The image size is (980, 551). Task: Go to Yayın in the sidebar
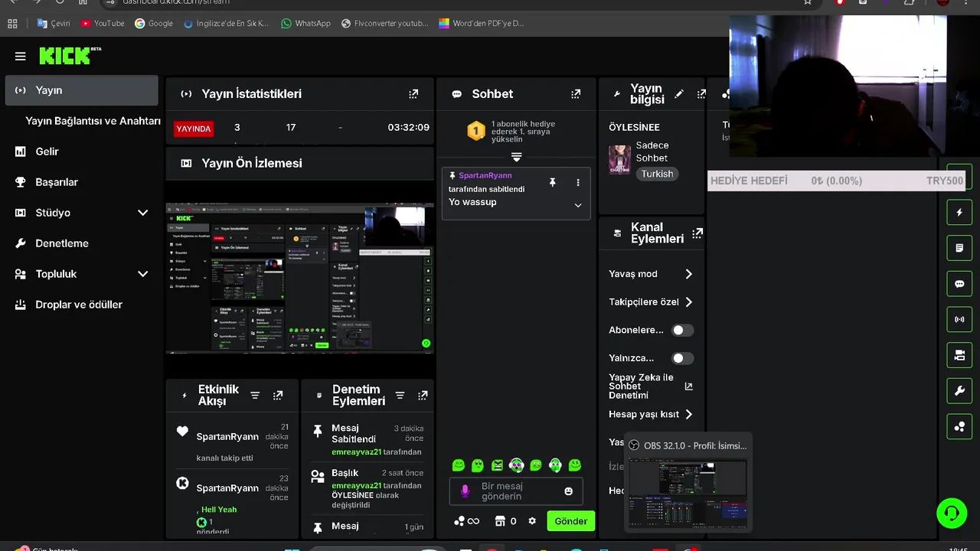click(81, 90)
